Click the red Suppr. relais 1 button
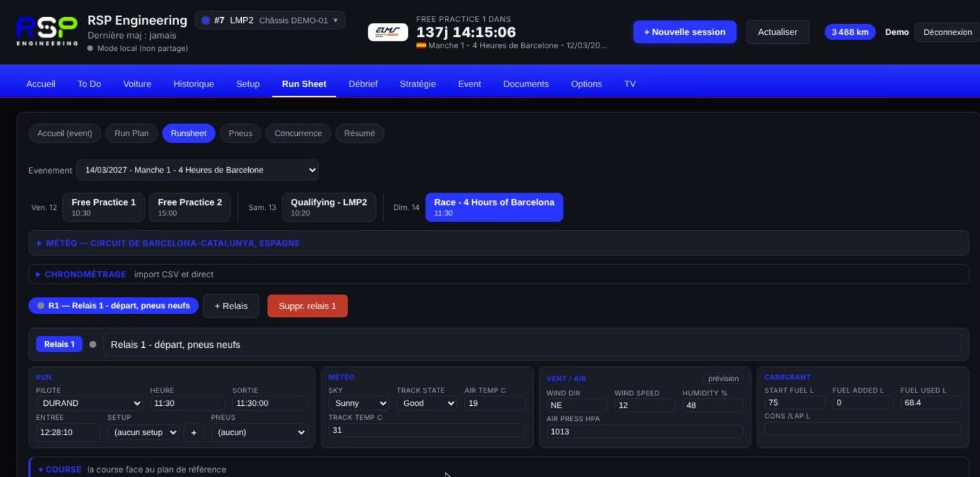The height and width of the screenshot is (477, 980). (307, 306)
